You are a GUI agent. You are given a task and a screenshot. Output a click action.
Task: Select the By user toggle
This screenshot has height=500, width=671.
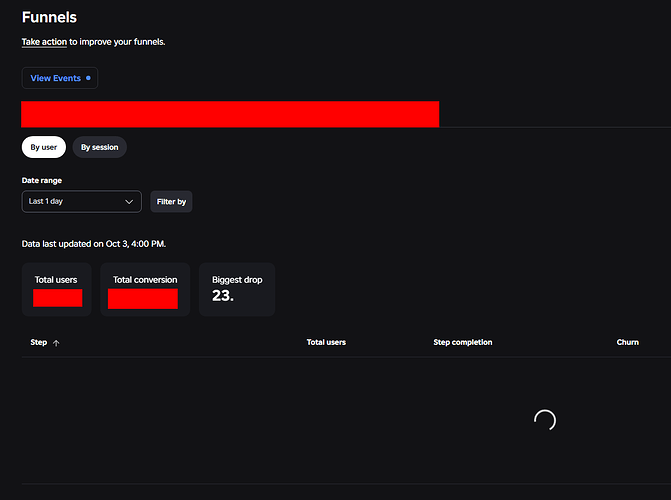(44, 147)
